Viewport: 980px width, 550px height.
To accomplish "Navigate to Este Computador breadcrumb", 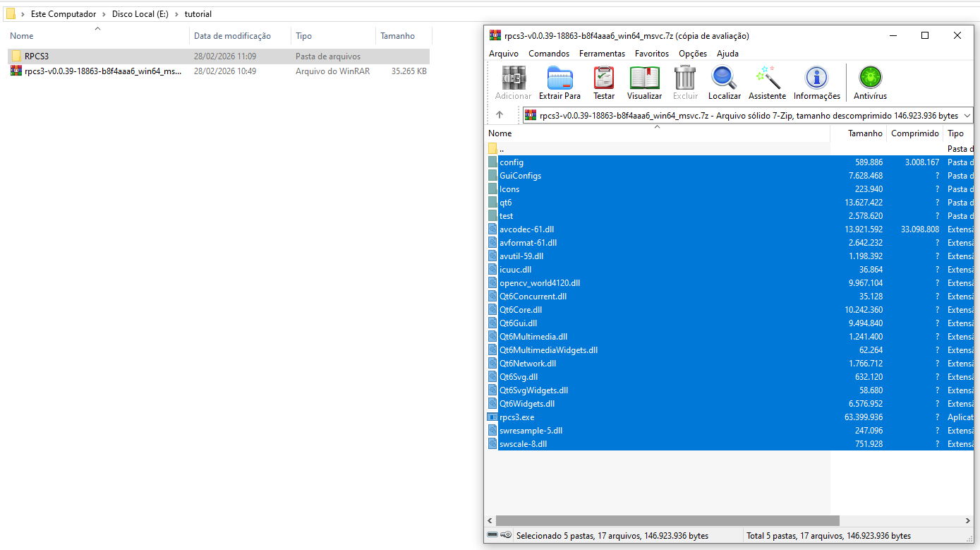I will [x=63, y=14].
